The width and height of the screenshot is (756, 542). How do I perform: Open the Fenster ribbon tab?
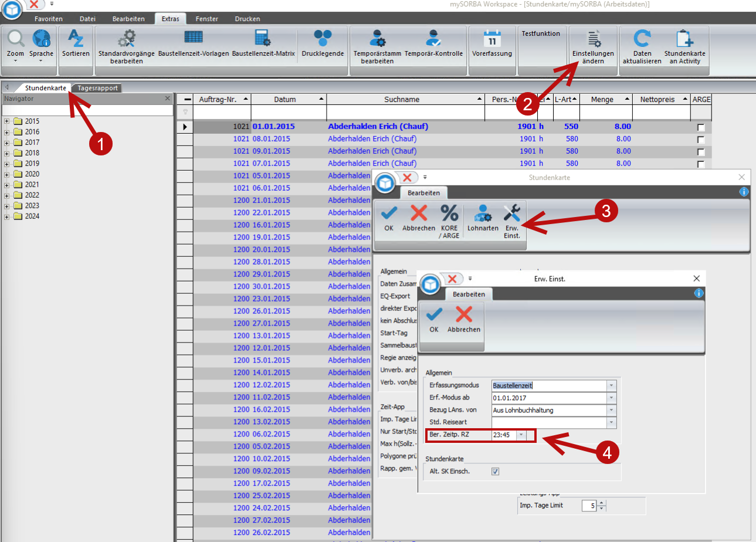[206, 19]
